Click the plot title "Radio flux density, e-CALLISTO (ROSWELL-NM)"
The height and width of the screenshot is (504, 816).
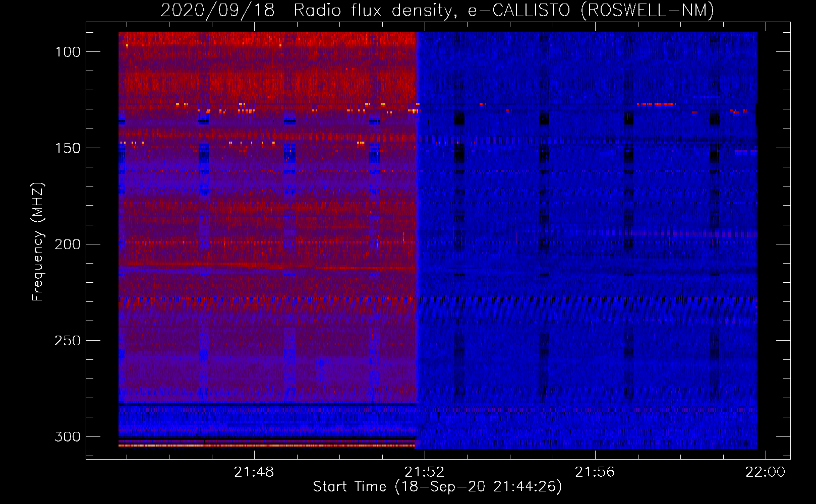coord(504,10)
